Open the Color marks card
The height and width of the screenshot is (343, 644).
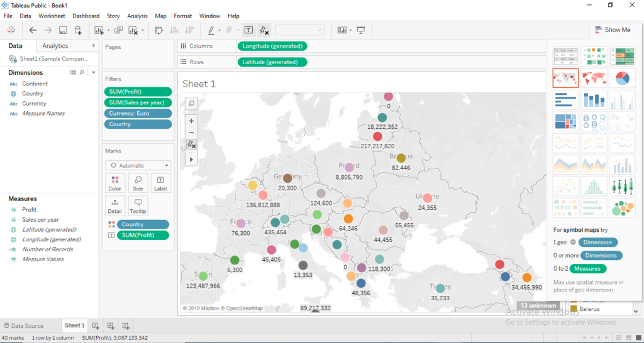[114, 183]
